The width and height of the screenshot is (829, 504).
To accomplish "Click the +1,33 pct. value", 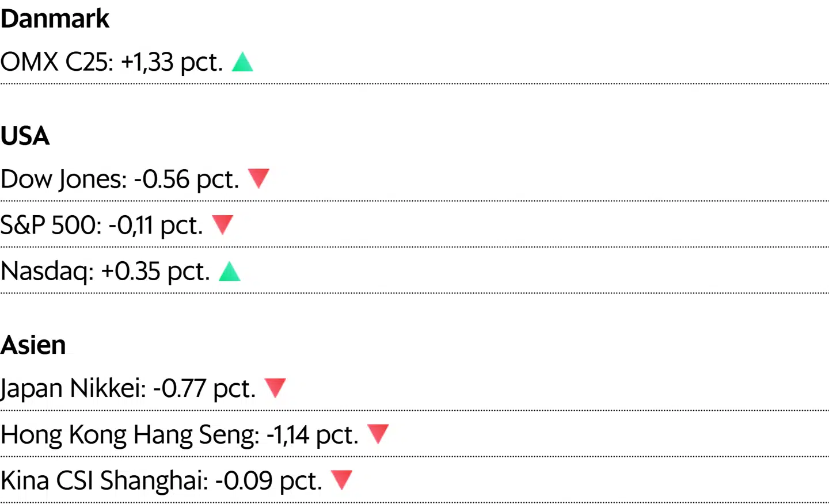I will coord(172,62).
